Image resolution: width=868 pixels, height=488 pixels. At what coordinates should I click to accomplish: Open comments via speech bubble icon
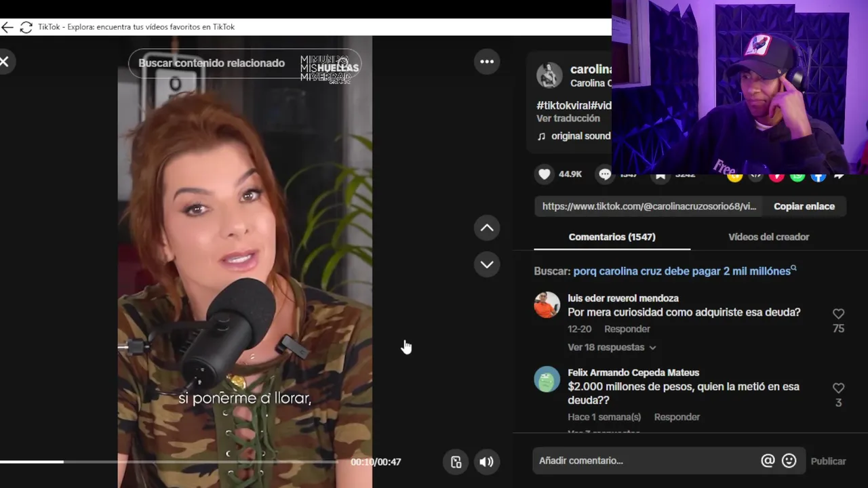(x=605, y=174)
